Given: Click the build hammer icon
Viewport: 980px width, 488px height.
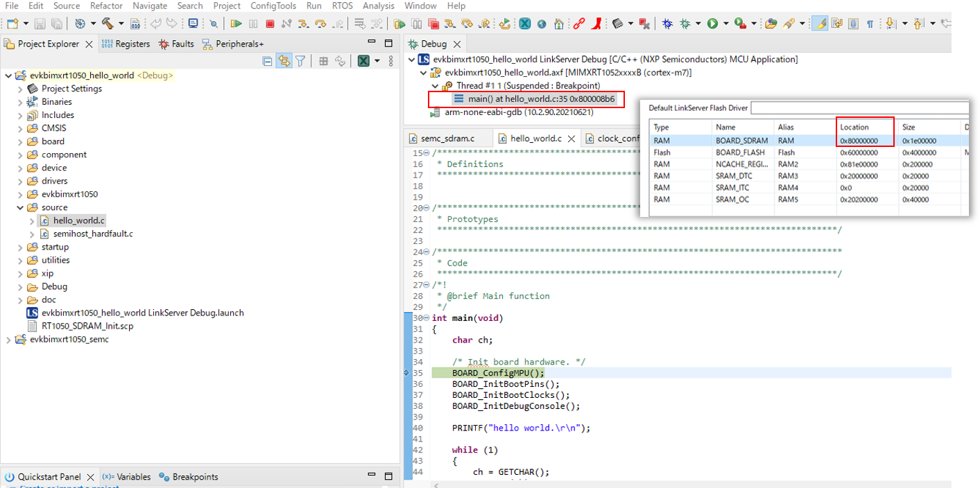Looking at the screenshot, I should tap(108, 24).
